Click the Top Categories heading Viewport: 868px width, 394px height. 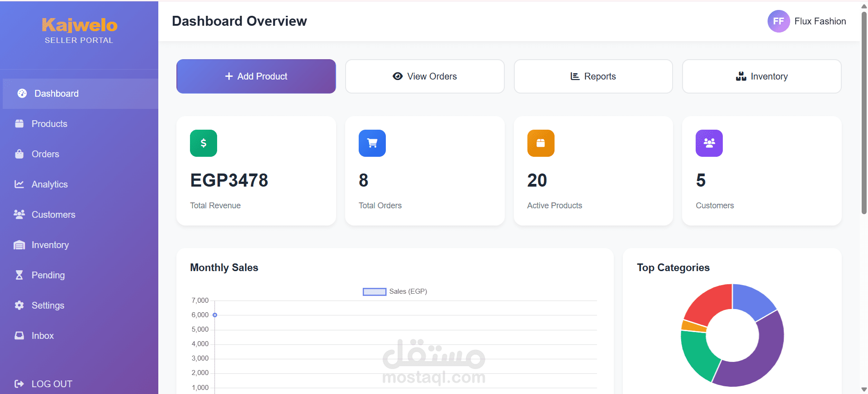pyautogui.click(x=673, y=267)
